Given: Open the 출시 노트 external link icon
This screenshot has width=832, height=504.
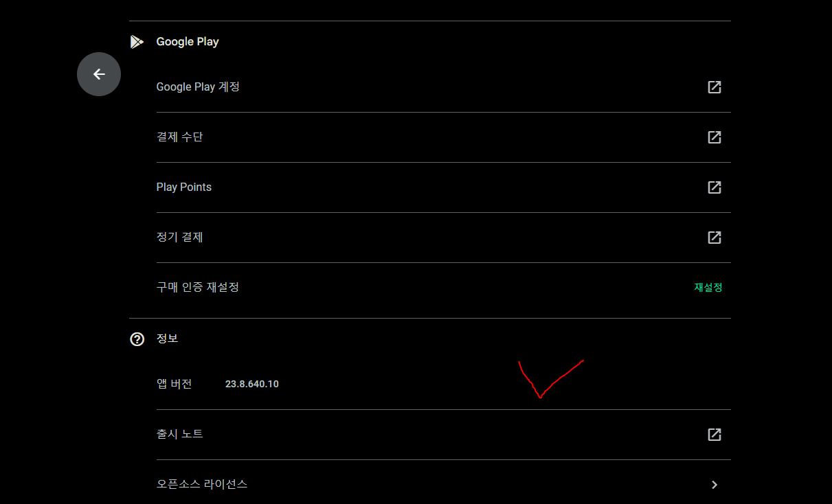Looking at the screenshot, I should point(715,435).
